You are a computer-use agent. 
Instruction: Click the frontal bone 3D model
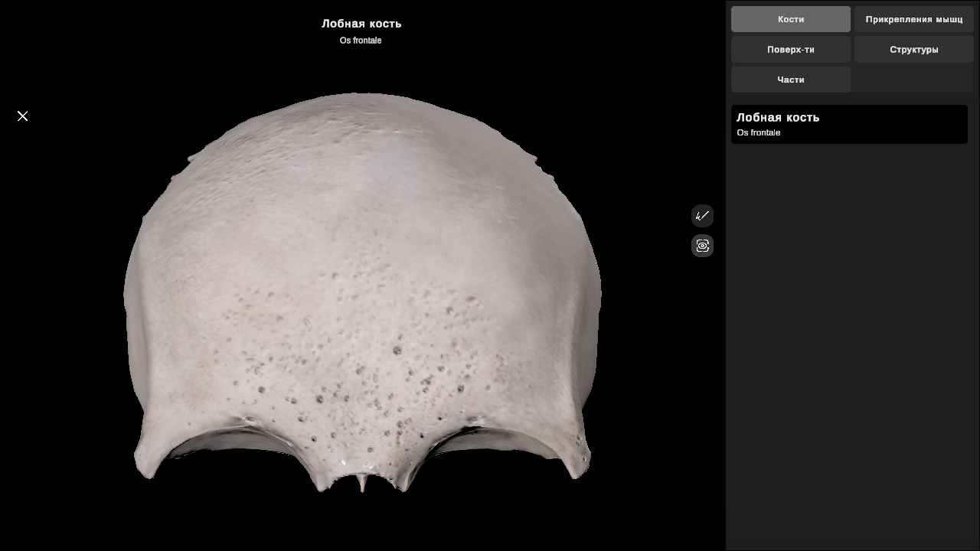point(362,293)
